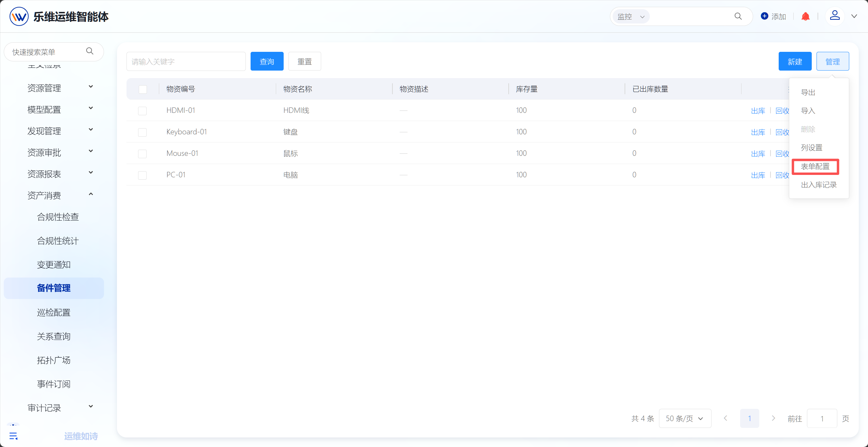Open 拓扑广场 in the sidebar

pos(54,360)
